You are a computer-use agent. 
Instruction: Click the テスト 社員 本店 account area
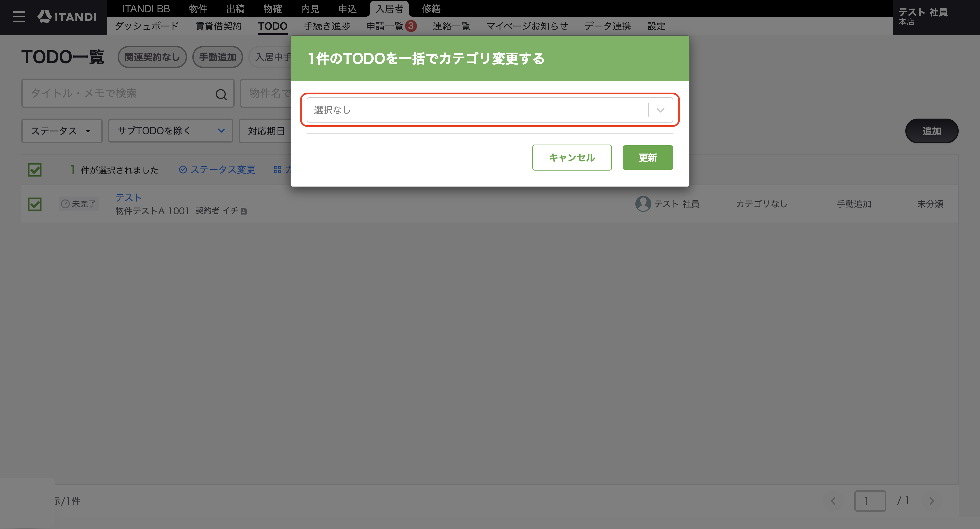pyautogui.click(x=936, y=18)
